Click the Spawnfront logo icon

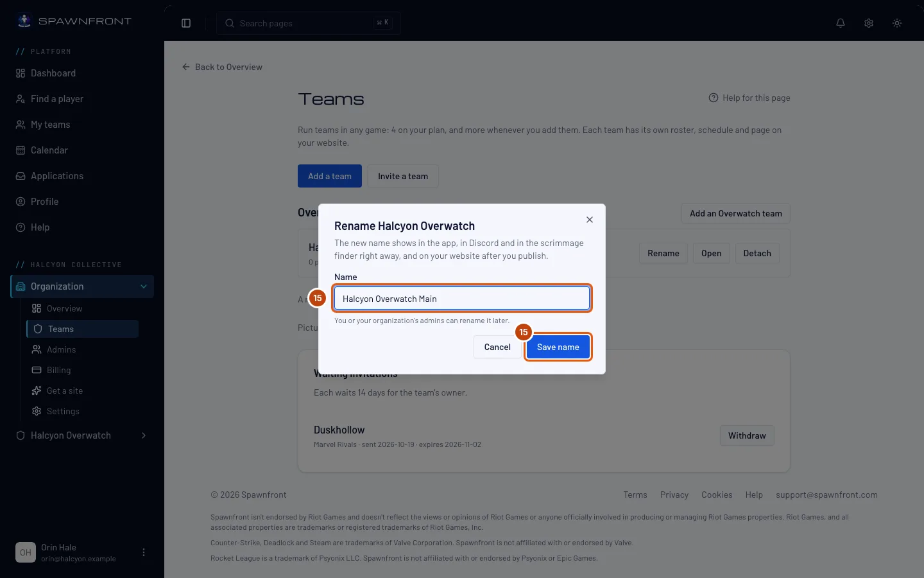24,21
